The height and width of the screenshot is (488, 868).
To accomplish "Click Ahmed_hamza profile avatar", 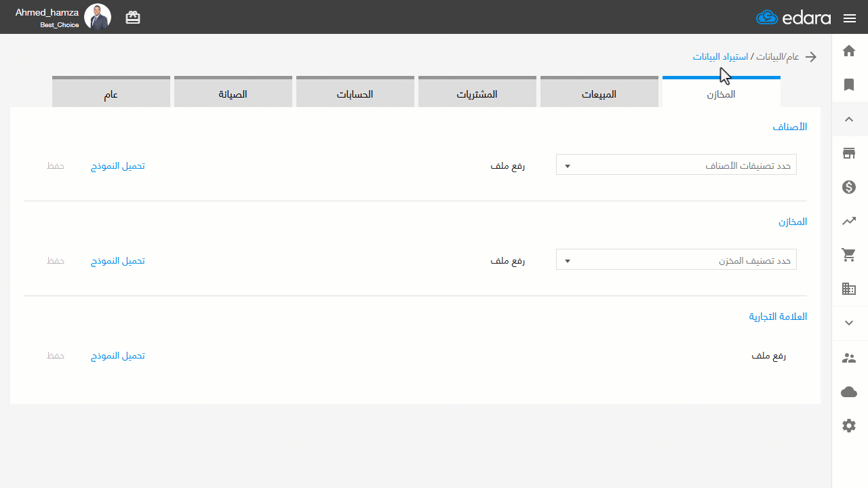I will click(98, 17).
